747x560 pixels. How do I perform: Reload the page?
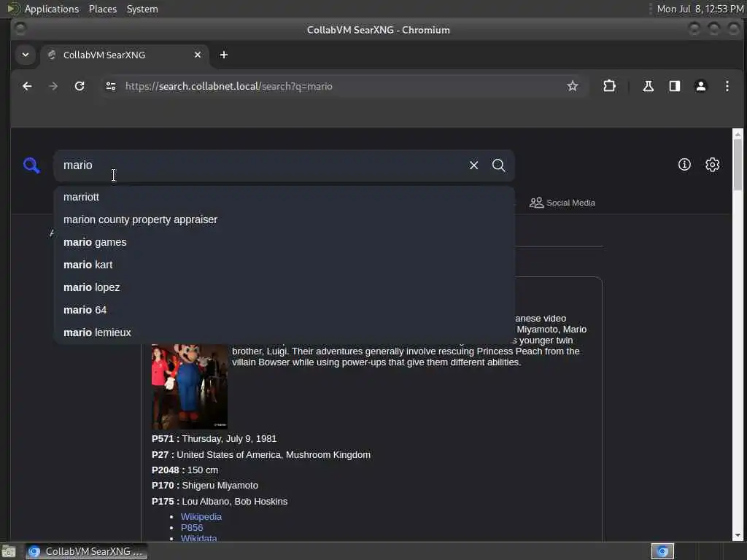coord(80,86)
